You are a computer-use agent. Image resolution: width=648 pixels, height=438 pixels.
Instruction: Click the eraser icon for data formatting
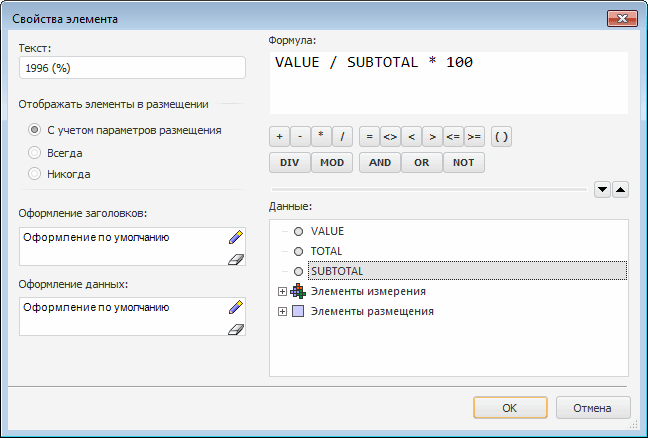pyautogui.click(x=235, y=328)
